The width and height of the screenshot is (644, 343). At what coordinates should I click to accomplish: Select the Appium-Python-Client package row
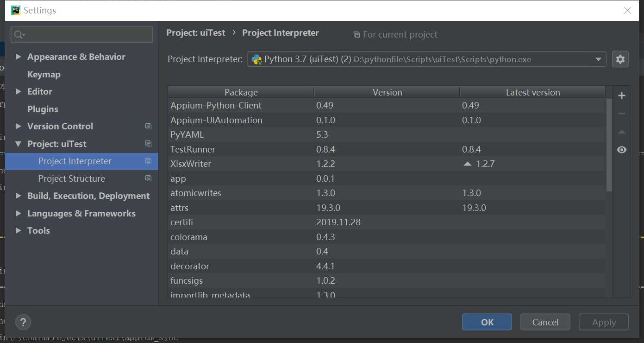pyautogui.click(x=387, y=105)
